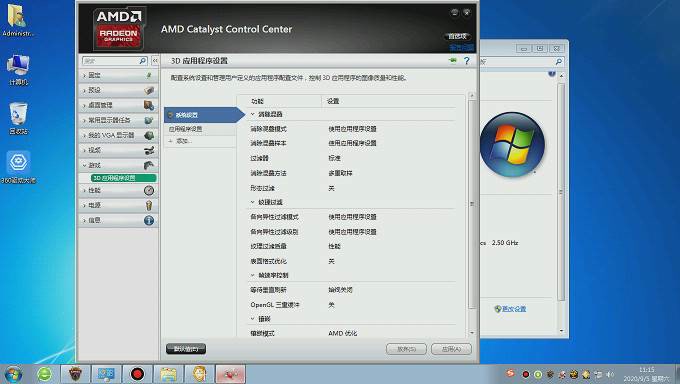Click the 默认值(E) defaults button
This screenshot has height=384, width=680.
(186, 349)
